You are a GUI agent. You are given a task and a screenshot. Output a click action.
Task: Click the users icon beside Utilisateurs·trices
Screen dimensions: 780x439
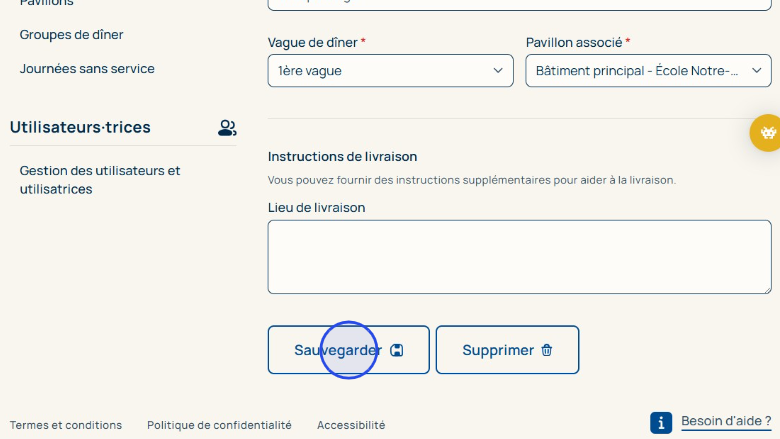coord(227,128)
